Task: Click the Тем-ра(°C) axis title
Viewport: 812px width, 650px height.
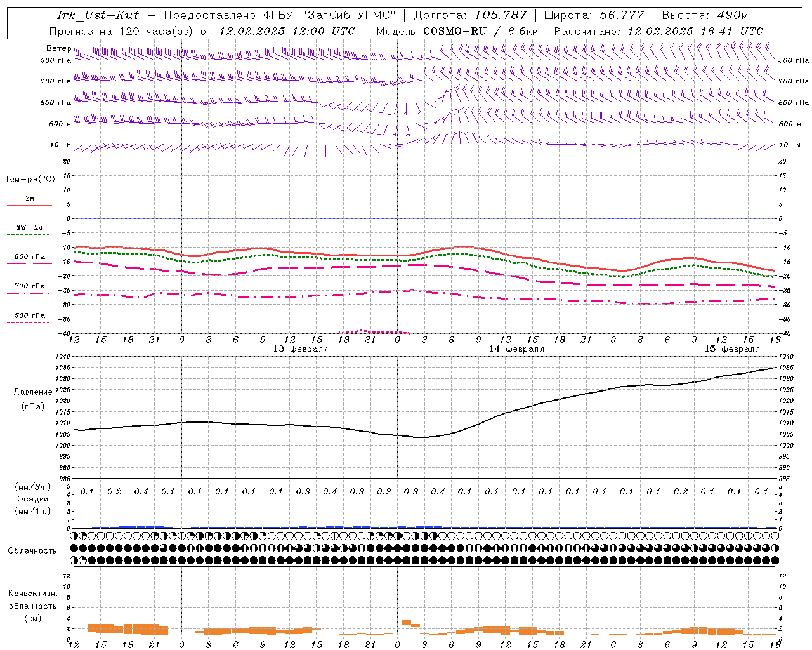Action: pyautogui.click(x=30, y=180)
